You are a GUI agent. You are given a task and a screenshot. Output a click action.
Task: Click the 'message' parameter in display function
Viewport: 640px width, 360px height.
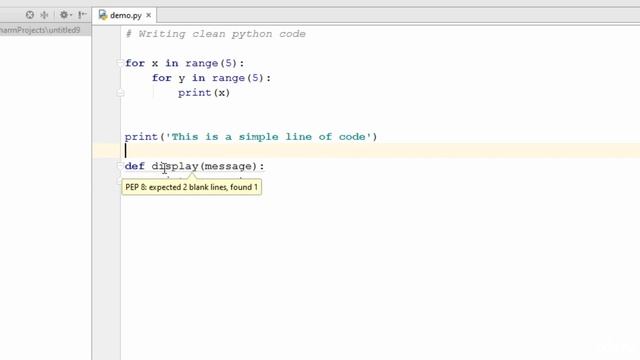(228, 167)
